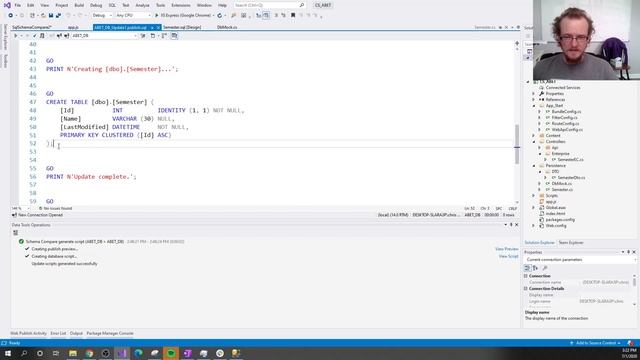
Task: Switch to Team Explorer tab
Action: tap(571, 243)
